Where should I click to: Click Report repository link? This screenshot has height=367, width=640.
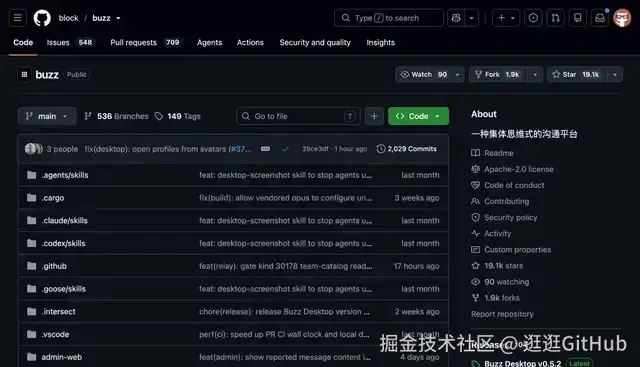coord(502,314)
